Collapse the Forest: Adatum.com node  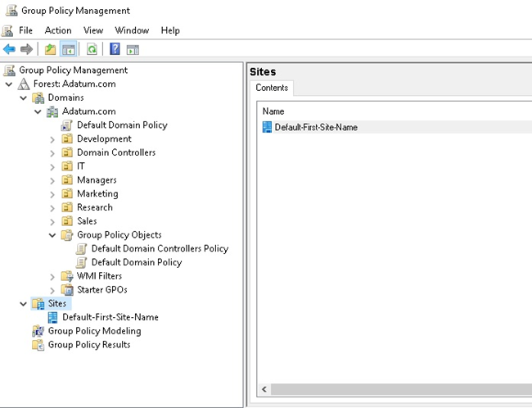tap(9, 84)
